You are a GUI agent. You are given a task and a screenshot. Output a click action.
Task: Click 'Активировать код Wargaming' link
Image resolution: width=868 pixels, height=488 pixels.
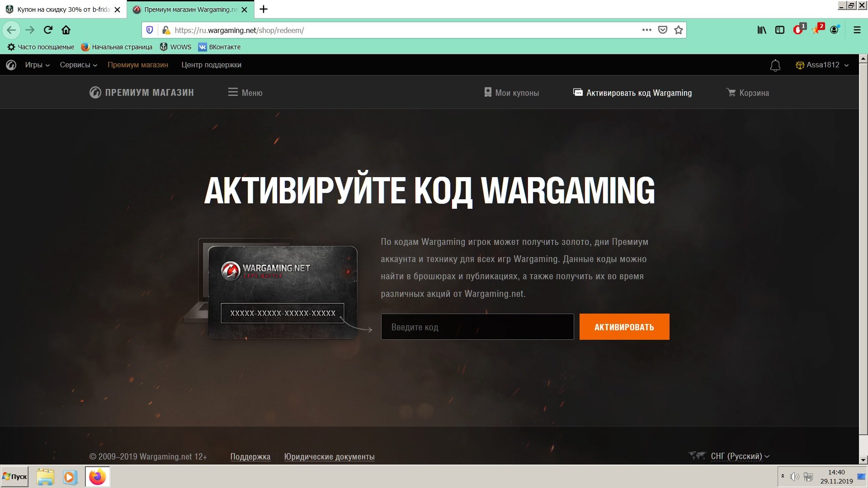pyautogui.click(x=632, y=93)
